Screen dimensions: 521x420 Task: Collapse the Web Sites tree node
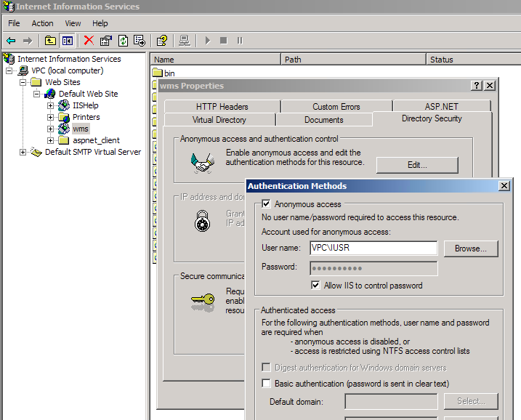pos(23,82)
